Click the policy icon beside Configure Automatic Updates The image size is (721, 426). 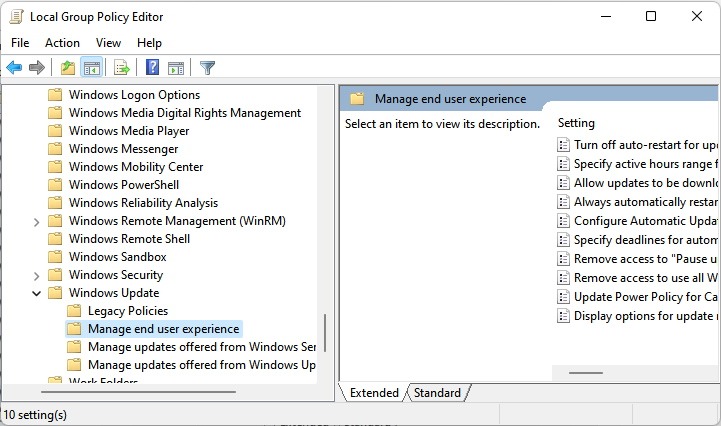(x=563, y=221)
